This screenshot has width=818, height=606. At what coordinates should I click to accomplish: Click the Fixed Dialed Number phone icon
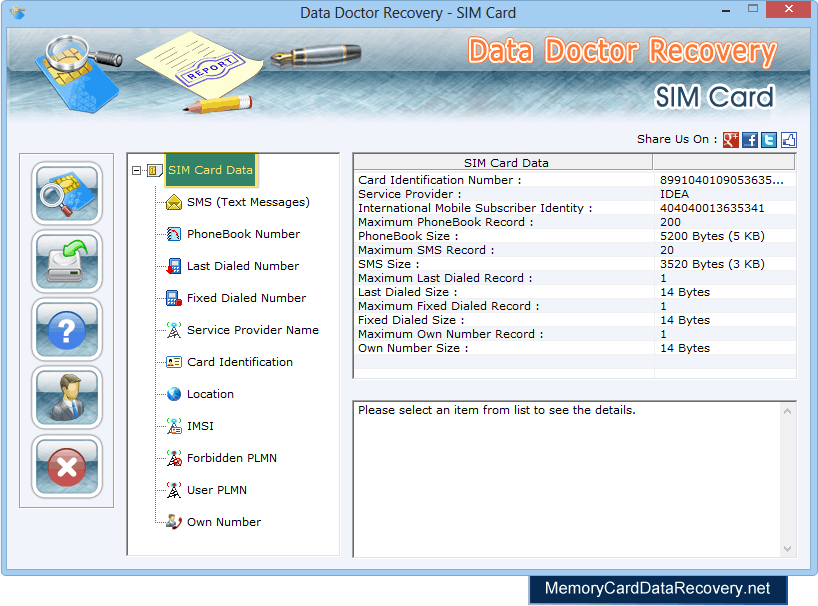174,298
